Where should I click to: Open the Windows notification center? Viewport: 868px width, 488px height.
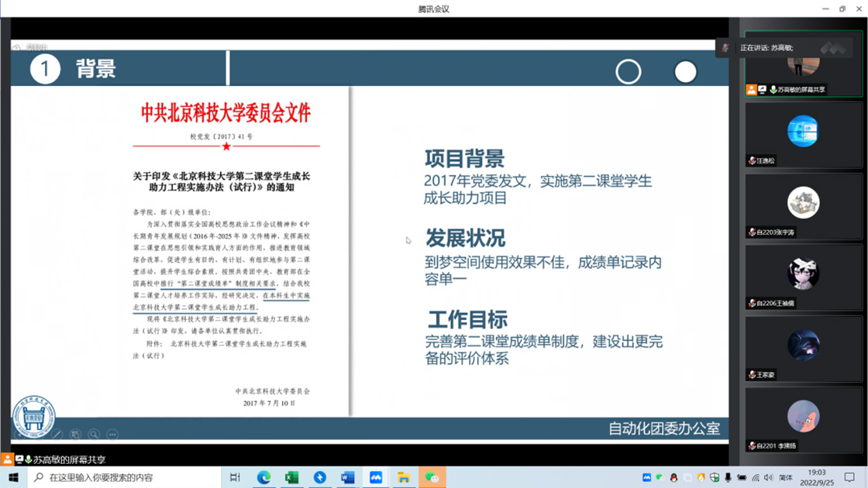pyautogui.click(x=849, y=477)
